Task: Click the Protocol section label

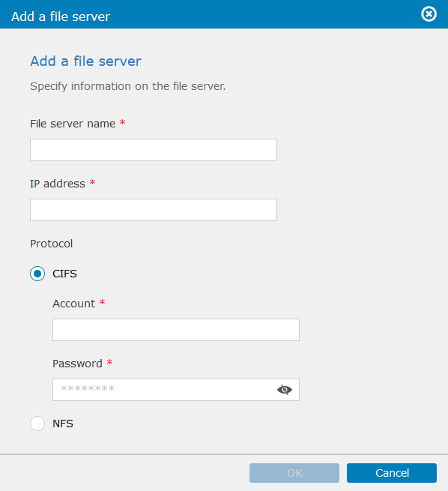Action: click(x=52, y=244)
